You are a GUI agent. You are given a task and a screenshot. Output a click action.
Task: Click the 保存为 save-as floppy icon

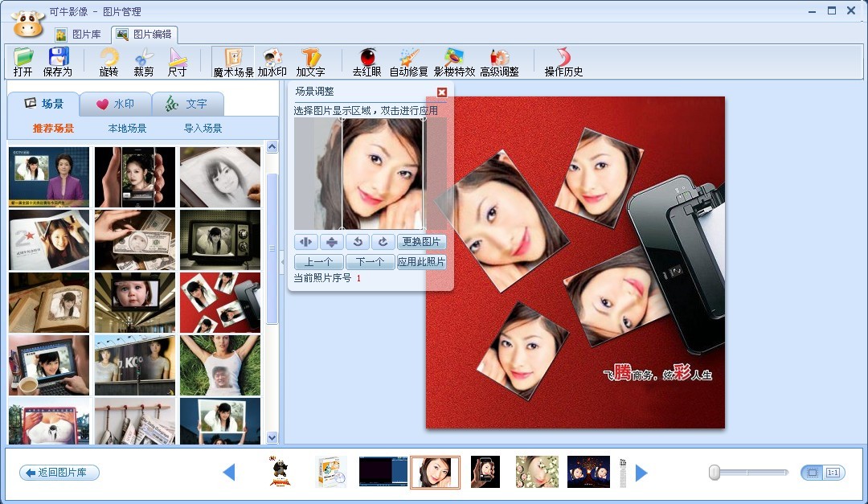58,62
